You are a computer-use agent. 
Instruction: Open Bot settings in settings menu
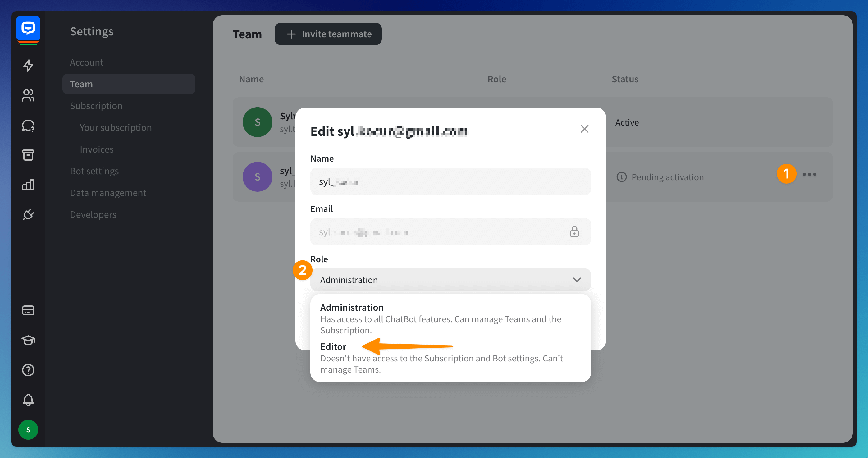[94, 171]
